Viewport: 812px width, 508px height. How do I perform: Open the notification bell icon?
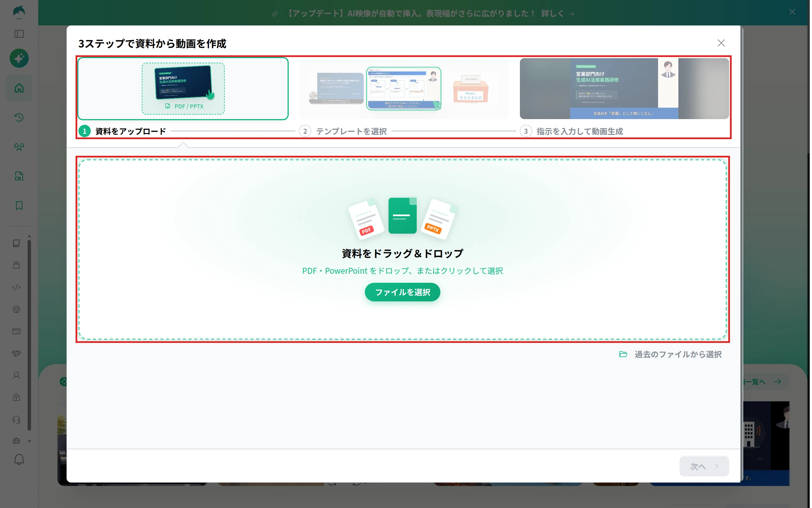(19, 459)
